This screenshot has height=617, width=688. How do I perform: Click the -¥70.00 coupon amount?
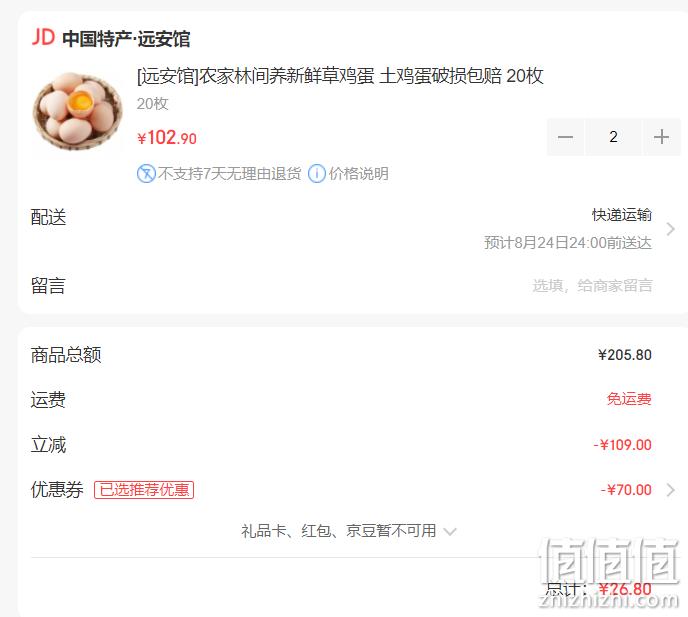point(626,490)
